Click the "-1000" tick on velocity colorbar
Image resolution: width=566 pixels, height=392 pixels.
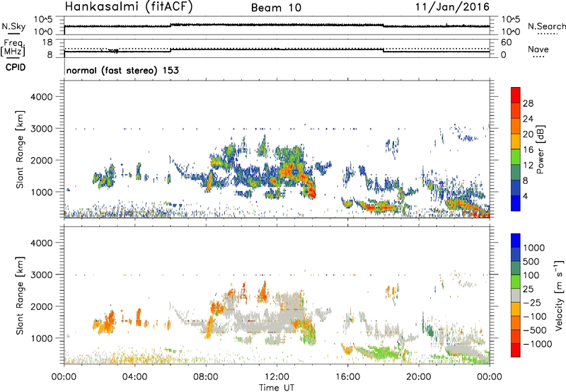(x=537, y=344)
